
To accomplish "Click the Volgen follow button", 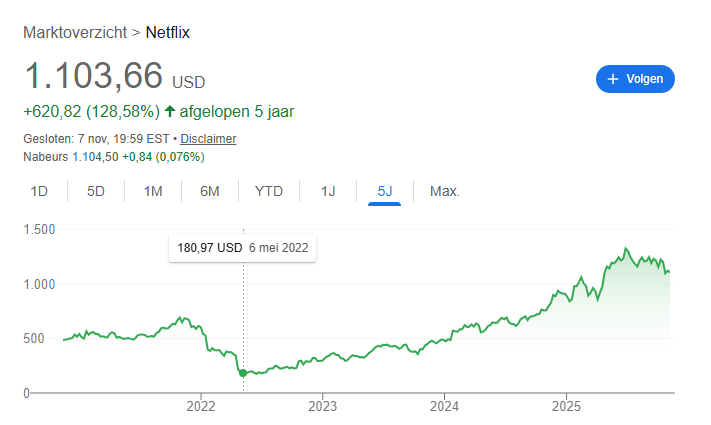I will click(x=635, y=79).
